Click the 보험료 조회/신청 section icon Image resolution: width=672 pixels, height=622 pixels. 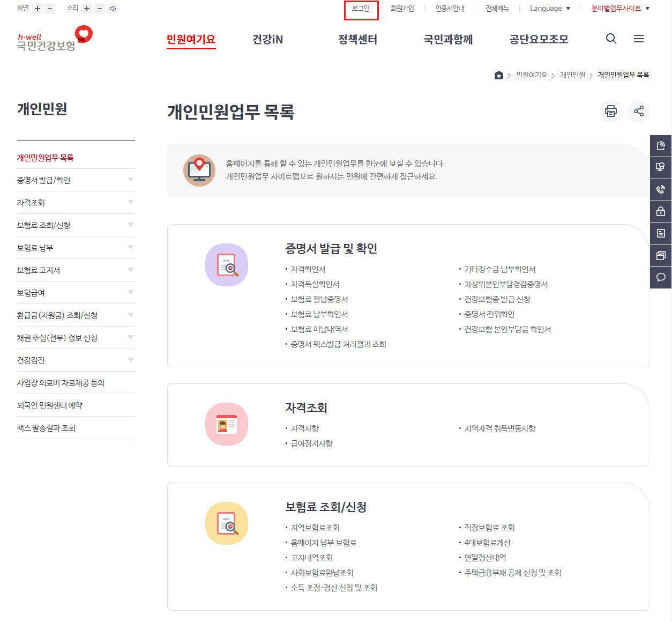227,523
